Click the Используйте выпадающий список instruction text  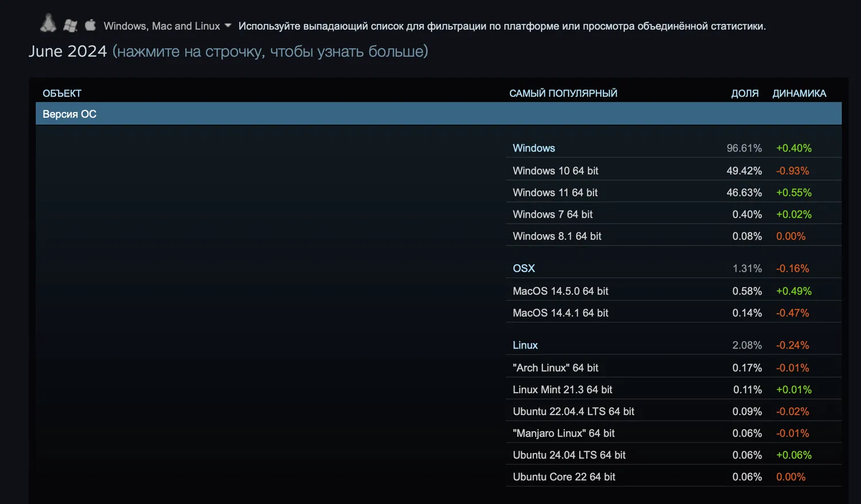pos(502,26)
